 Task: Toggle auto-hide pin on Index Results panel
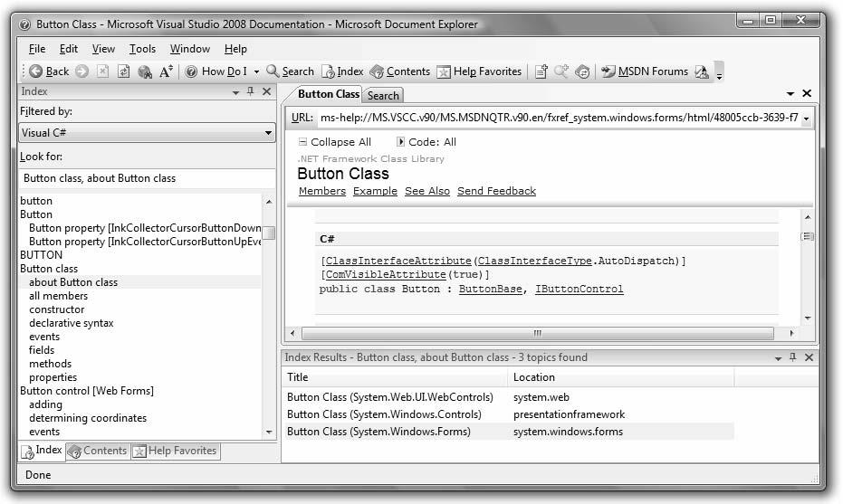click(x=793, y=357)
